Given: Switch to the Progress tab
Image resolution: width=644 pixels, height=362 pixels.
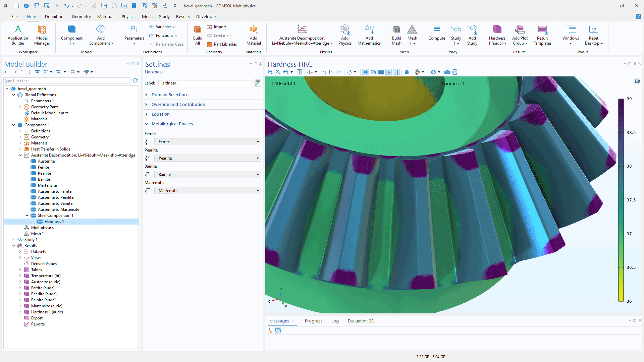Looking at the screenshot, I should tap(313, 321).
